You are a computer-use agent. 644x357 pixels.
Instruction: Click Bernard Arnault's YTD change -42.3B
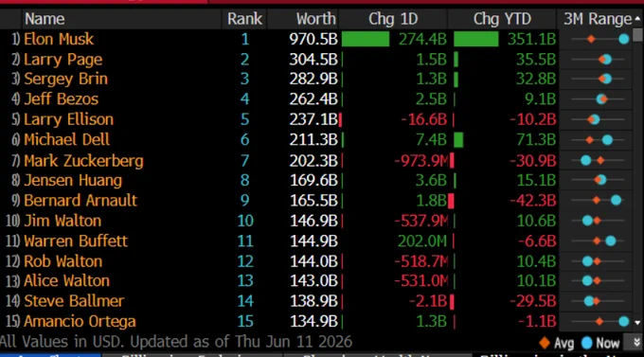coord(532,201)
